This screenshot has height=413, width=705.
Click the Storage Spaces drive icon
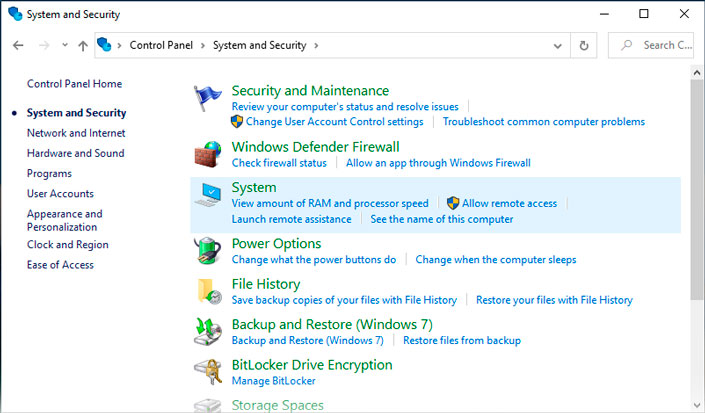pos(208,405)
